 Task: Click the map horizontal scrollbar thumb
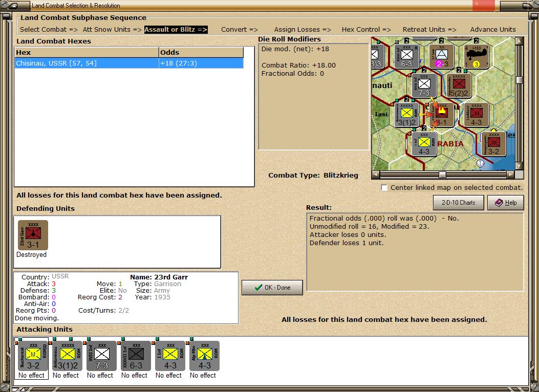(443, 175)
